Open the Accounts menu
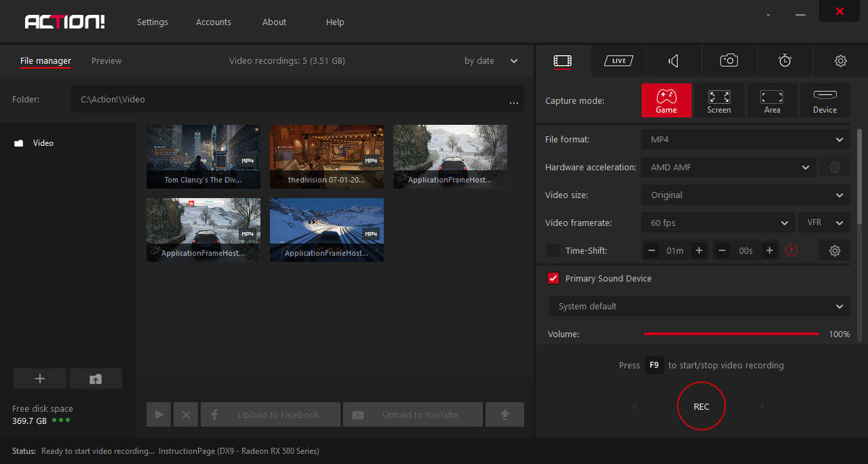The image size is (868, 464). coord(214,22)
